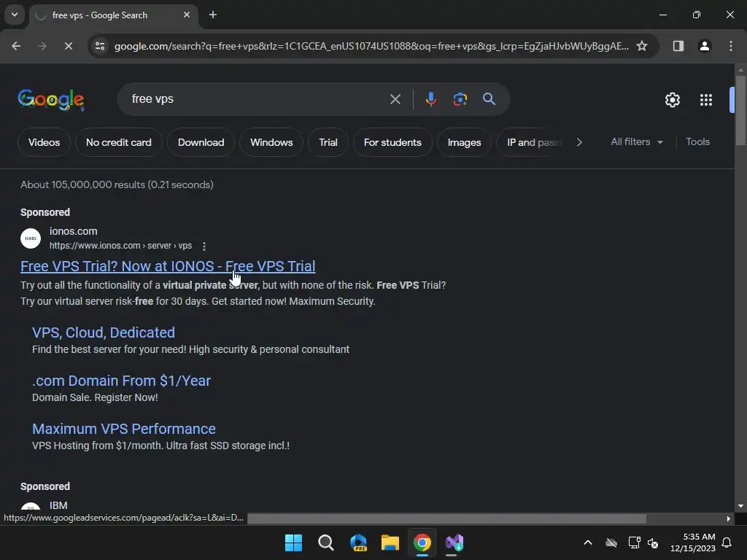The image size is (747, 560).
Task: Click the IBM sponsored result name
Action: (58, 505)
